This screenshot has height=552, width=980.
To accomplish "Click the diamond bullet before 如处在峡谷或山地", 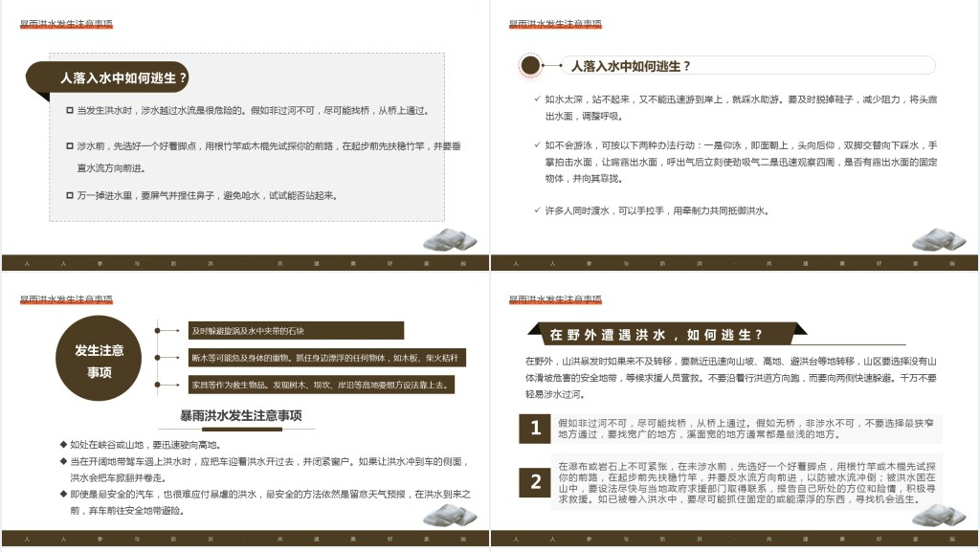I will point(62,445).
